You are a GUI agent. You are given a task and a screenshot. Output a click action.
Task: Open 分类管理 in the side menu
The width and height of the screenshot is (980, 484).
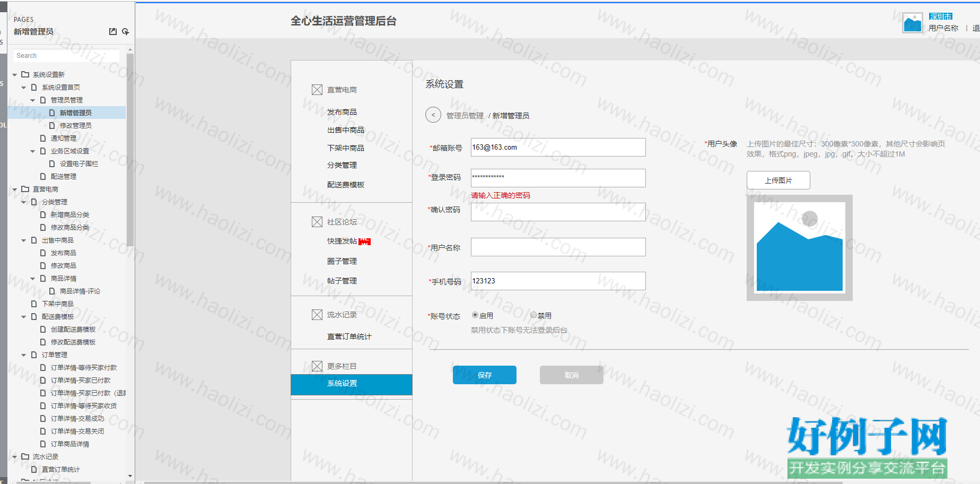342,165
